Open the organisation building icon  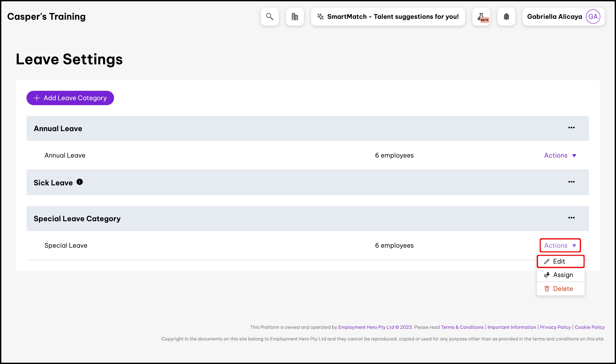click(x=295, y=17)
